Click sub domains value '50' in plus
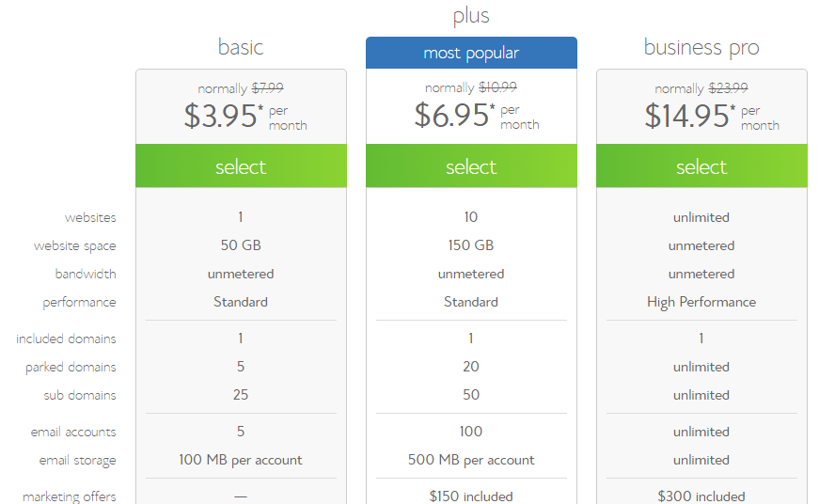Screen dimensions: 835x504 (471, 395)
